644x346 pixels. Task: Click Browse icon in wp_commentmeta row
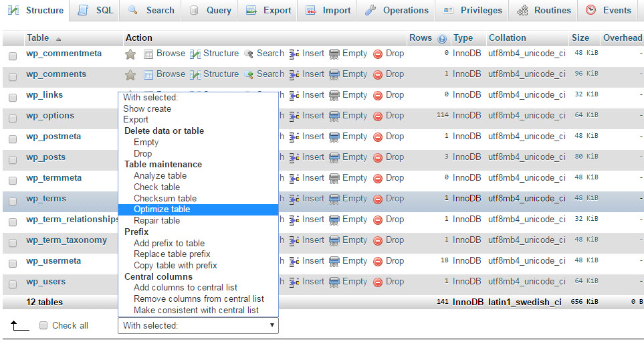coord(148,54)
